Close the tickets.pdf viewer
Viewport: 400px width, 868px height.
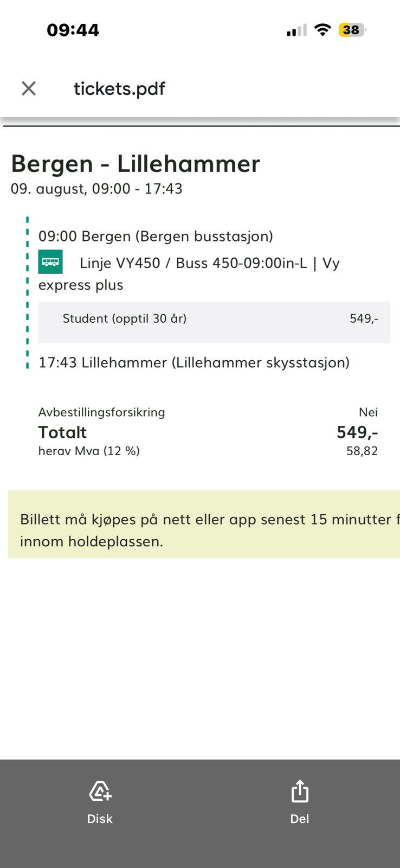pyautogui.click(x=29, y=88)
